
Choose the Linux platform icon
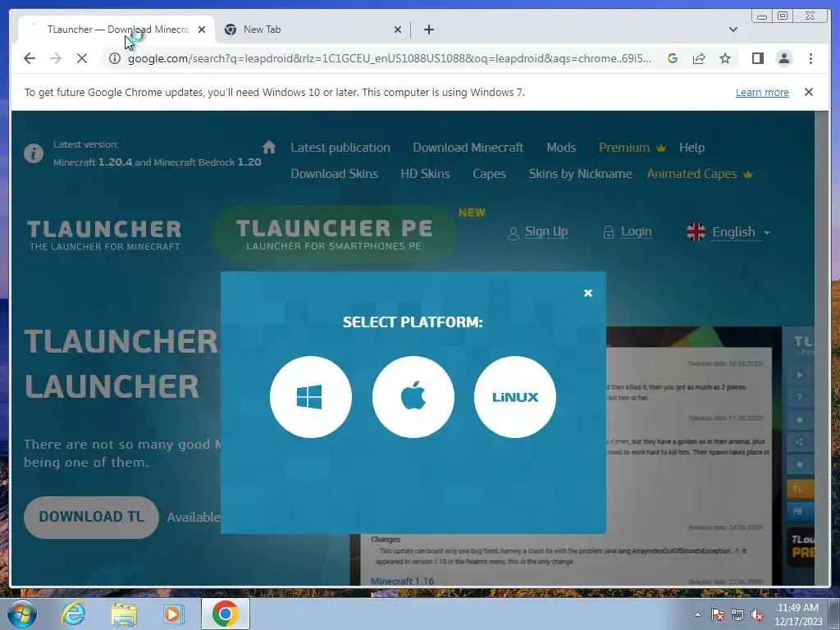(x=515, y=397)
